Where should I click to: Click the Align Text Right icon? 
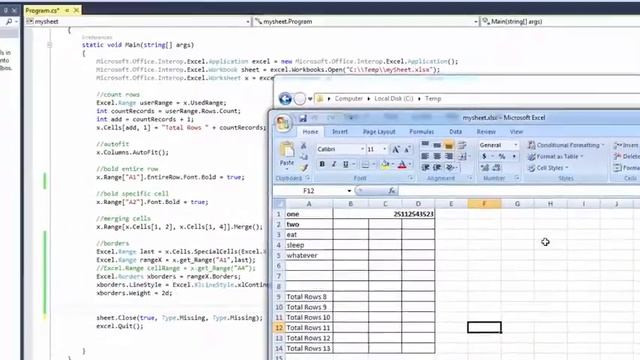[x=449, y=156]
